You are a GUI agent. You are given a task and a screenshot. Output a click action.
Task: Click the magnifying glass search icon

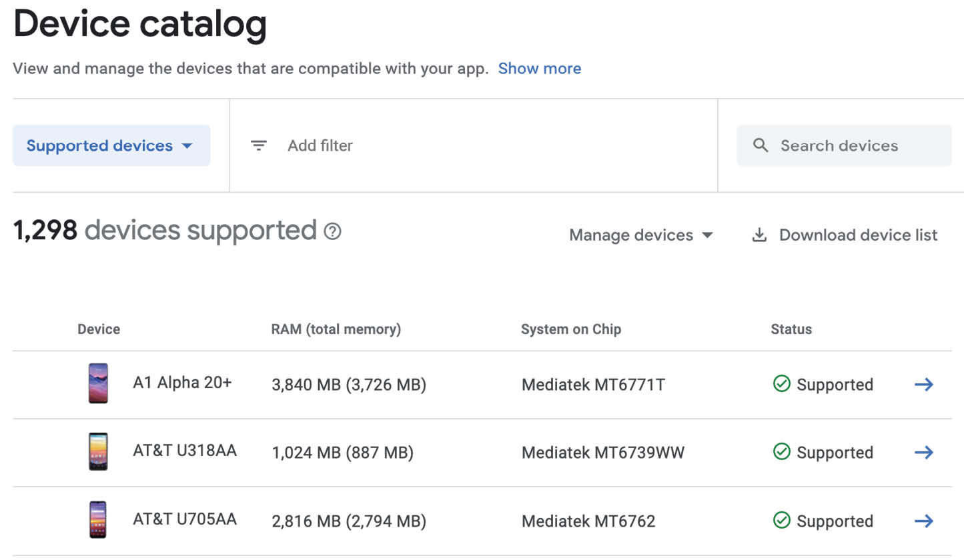[x=761, y=145]
